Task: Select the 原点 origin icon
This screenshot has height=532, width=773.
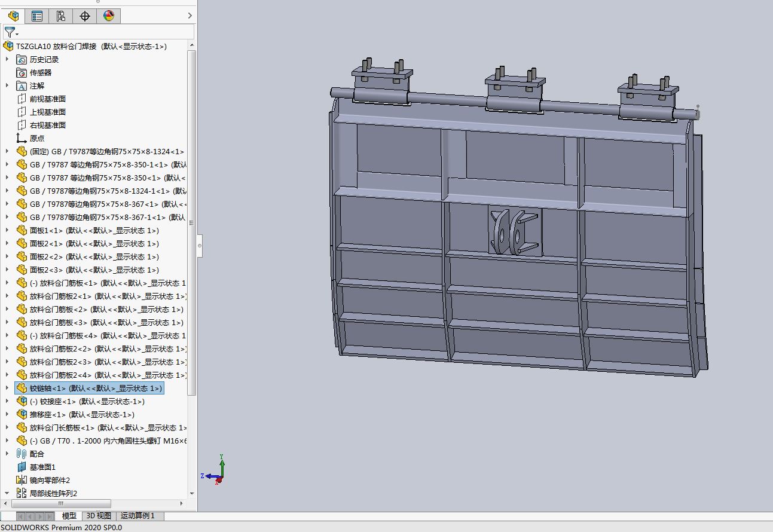Action: (x=22, y=138)
